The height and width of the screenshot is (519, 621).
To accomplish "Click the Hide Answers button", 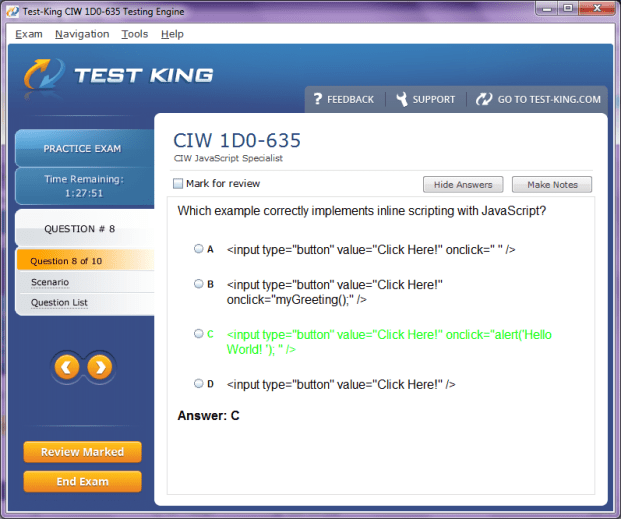I will [x=463, y=185].
